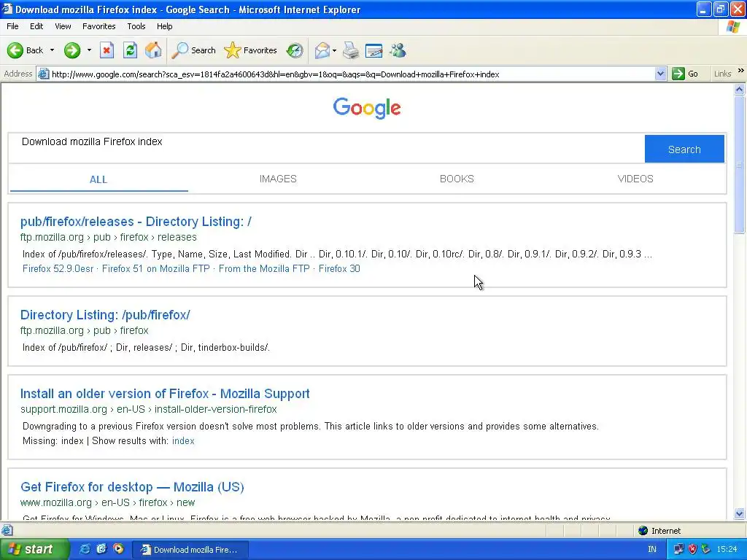Expand the Links toolbar chevron
Screen dimensions: 747x560
click(x=741, y=71)
